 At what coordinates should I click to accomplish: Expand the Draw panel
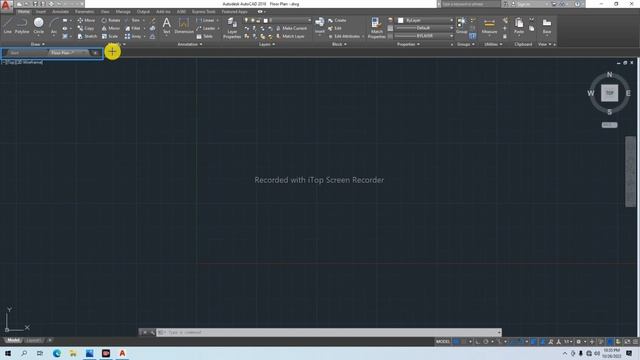click(x=38, y=44)
